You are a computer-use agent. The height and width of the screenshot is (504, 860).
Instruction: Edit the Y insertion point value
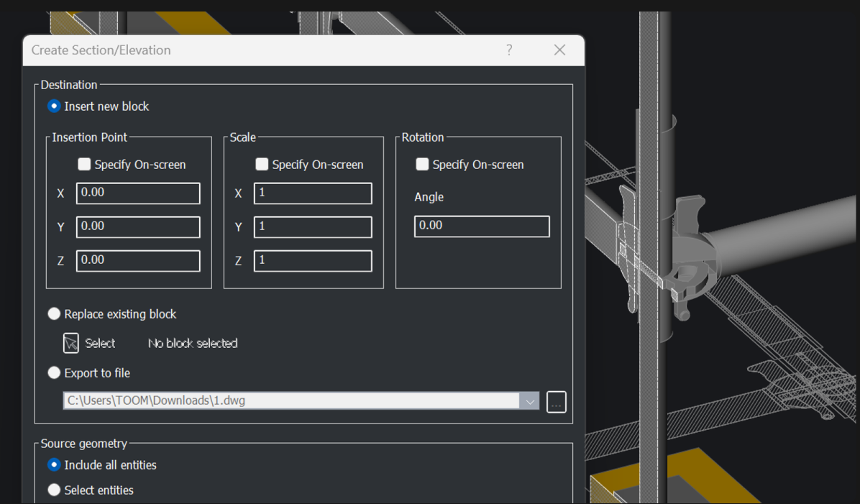click(138, 226)
